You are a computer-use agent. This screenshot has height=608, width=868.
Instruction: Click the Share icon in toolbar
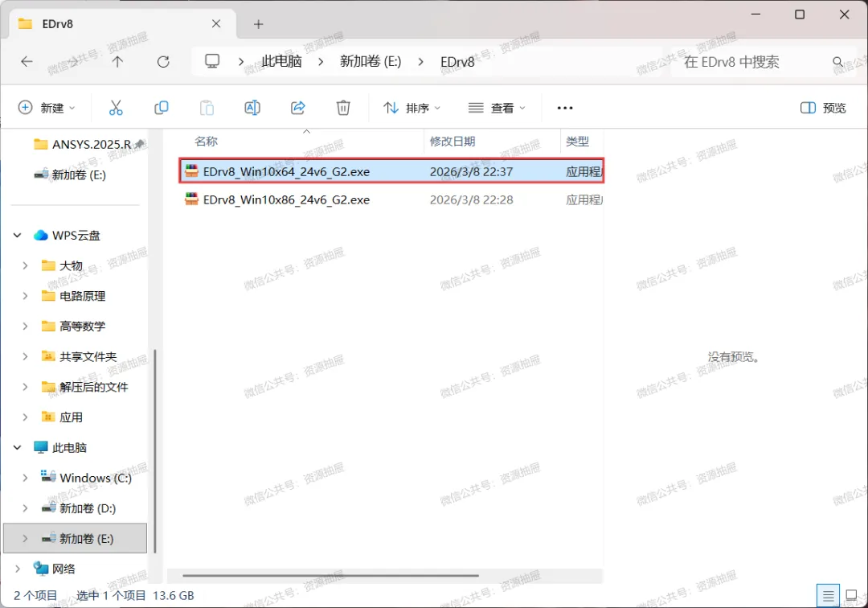(298, 108)
